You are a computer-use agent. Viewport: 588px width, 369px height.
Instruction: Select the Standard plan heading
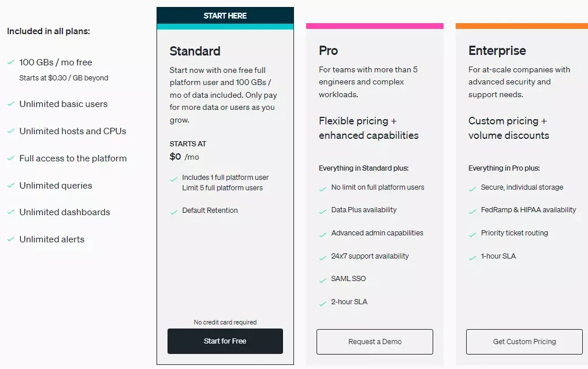tap(195, 51)
